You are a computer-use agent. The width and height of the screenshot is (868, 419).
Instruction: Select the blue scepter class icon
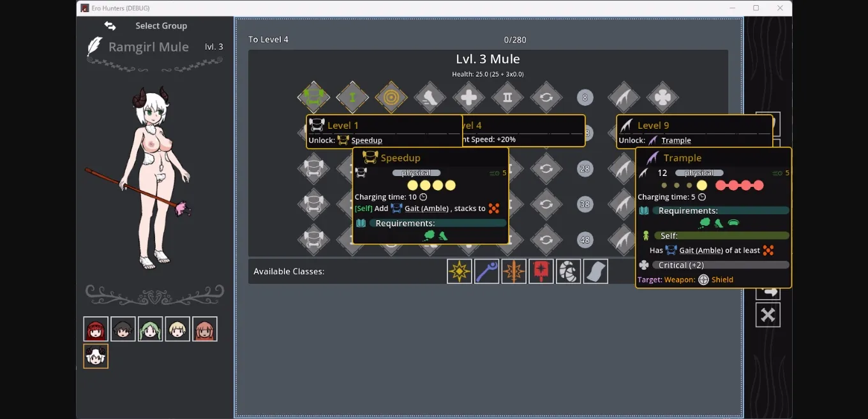coord(486,271)
